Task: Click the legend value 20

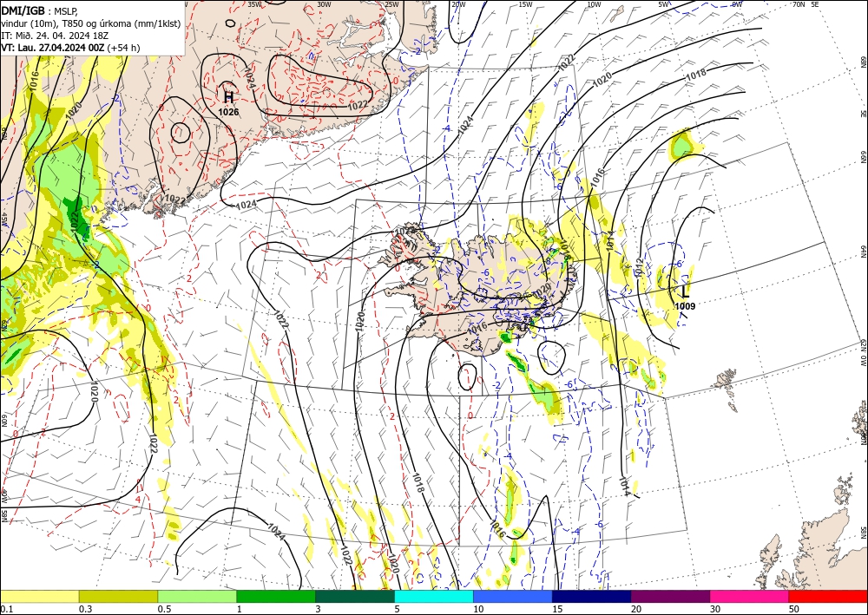Action: point(636,609)
